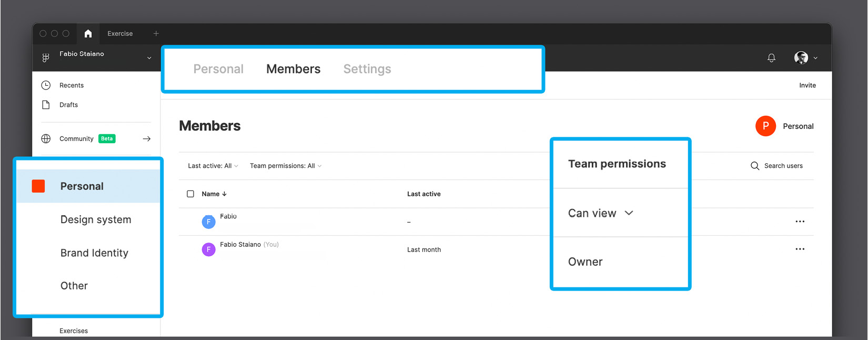
Task: Select the Fabio Staiano (You) member name
Action: tap(249, 245)
